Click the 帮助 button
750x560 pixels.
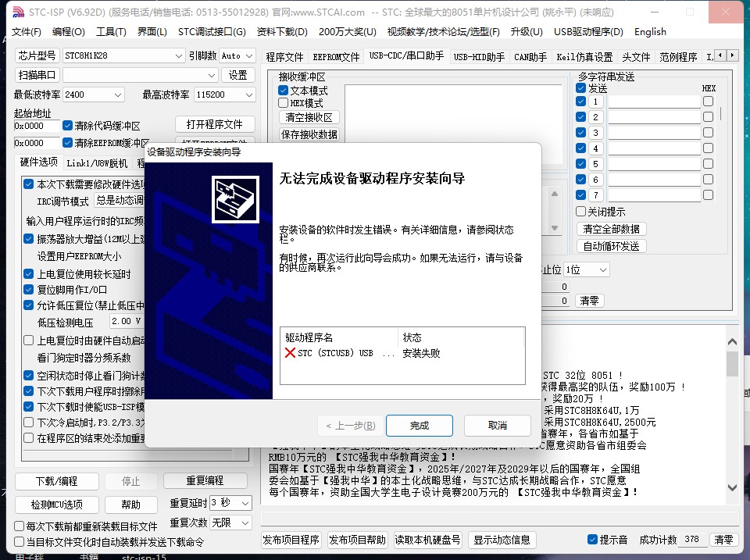[x=131, y=505]
